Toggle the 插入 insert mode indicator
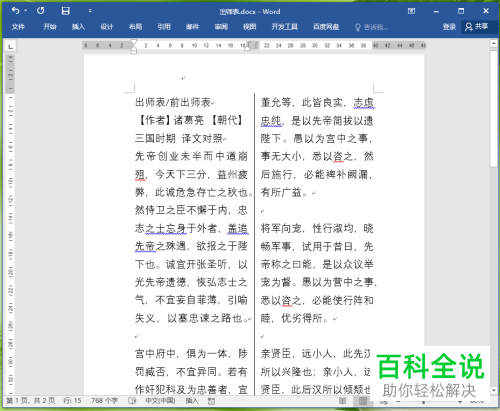Viewport: 500px width, 411px height. pyautogui.click(x=192, y=400)
